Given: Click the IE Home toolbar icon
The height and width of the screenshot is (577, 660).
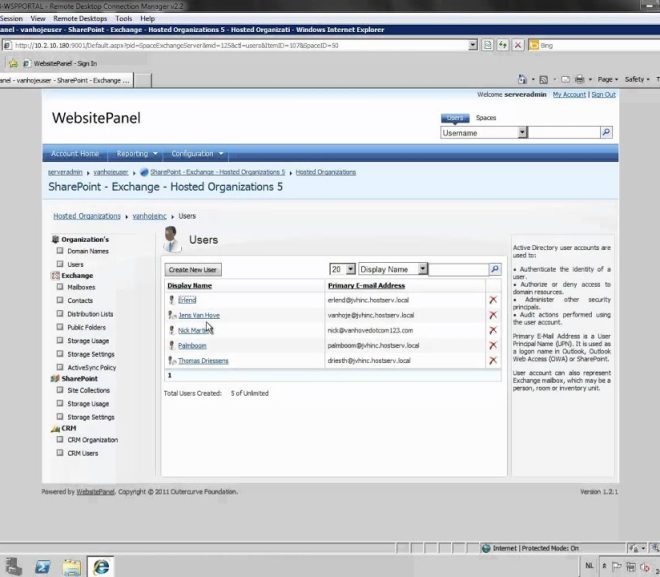Looking at the screenshot, I should pos(522,79).
